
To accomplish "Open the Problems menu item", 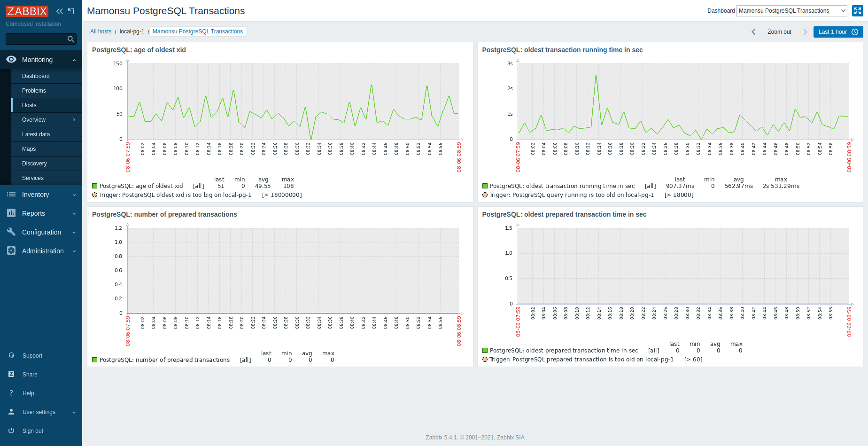I will click(x=46, y=91).
